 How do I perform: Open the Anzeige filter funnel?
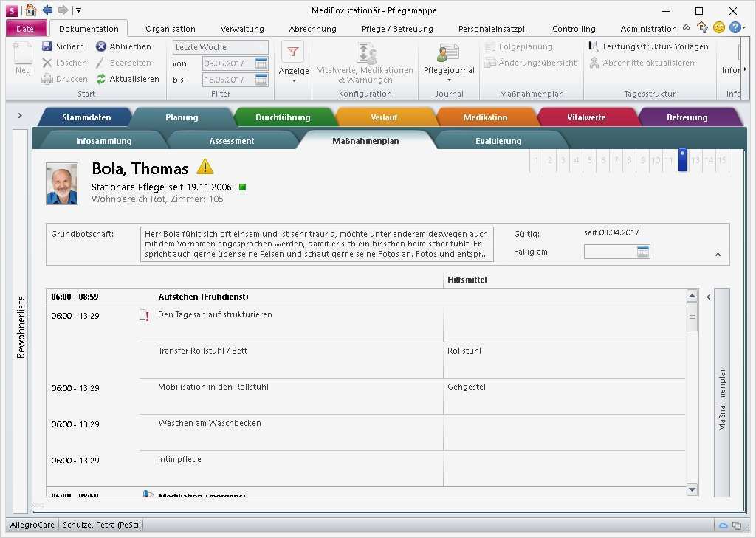pyautogui.click(x=293, y=52)
